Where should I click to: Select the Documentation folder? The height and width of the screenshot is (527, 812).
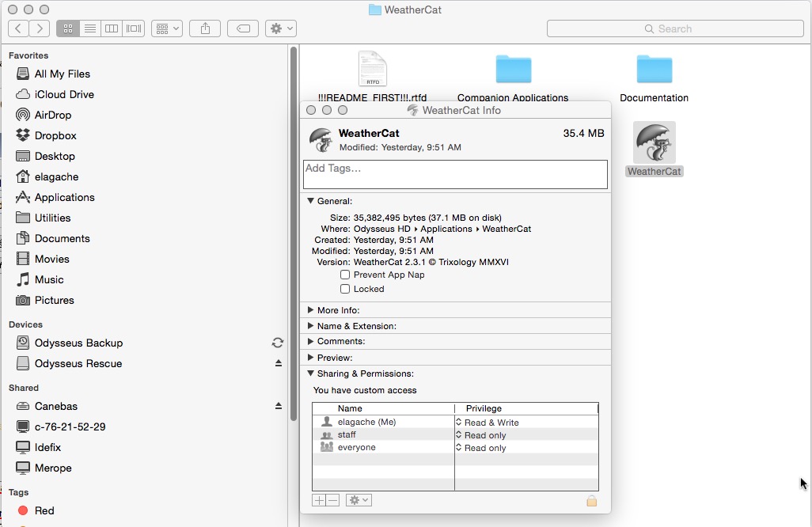click(654, 78)
